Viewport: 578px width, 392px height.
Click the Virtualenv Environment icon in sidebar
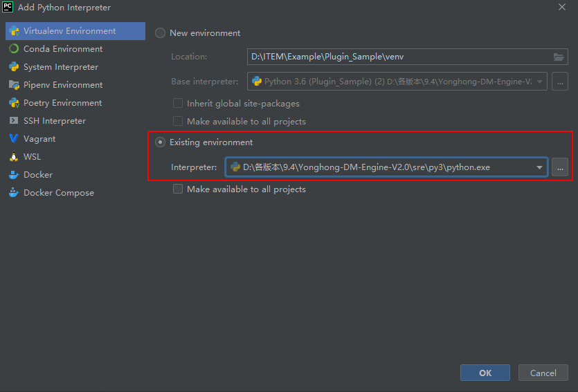click(x=14, y=31)
